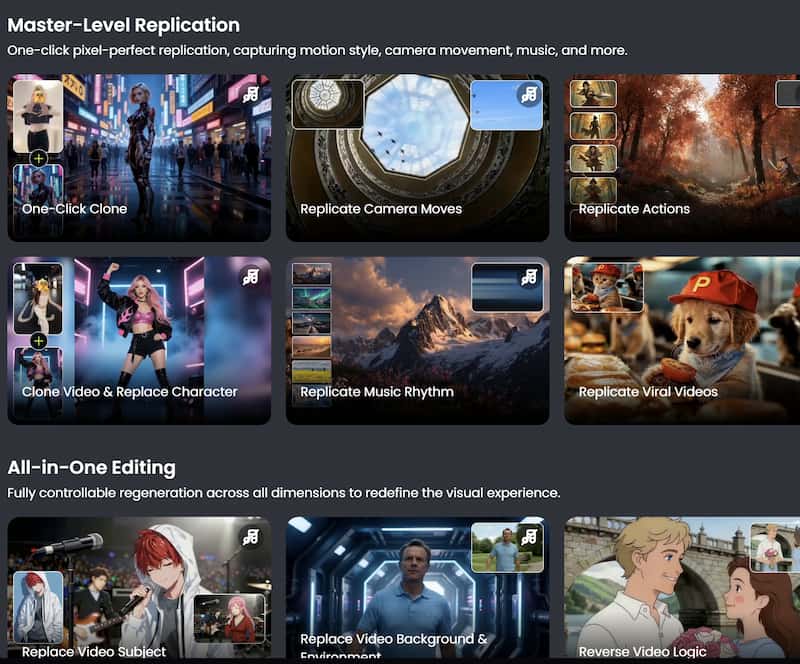Select sunset thumbnail on Replicate Music Rhythm
Viewport: 800px width, 664px height.
pyautogui.click(x=312, y=347)
